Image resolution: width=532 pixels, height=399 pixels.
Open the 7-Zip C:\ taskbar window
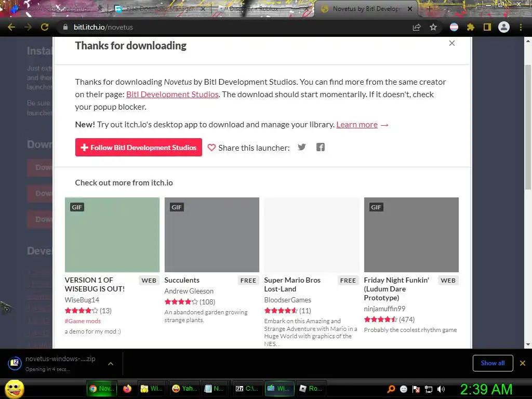(x=247, y=389)
